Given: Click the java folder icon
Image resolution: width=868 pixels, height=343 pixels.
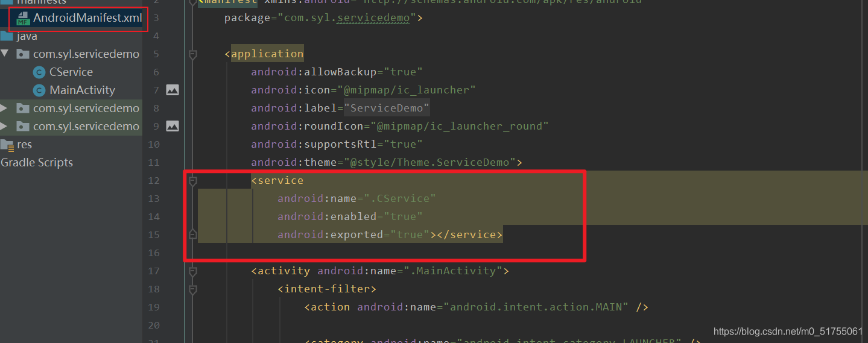Looking at the screenshot, I should pyautogui.click(x=7, y=36).
